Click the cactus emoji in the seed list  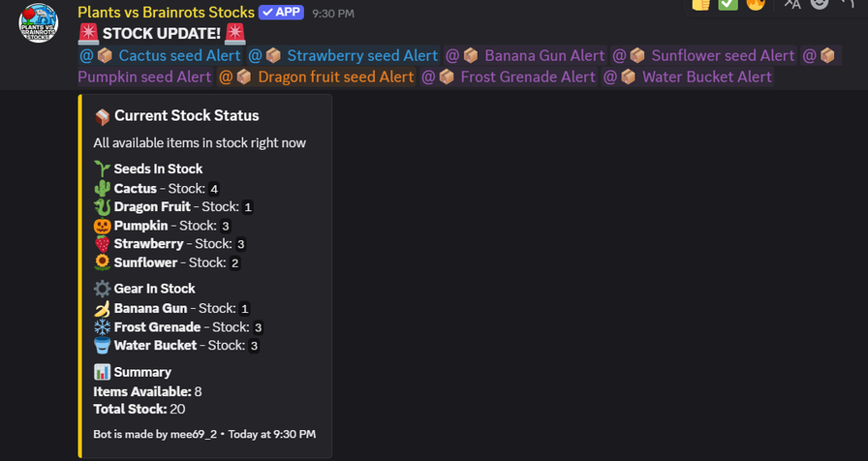(x=102, y=188)
